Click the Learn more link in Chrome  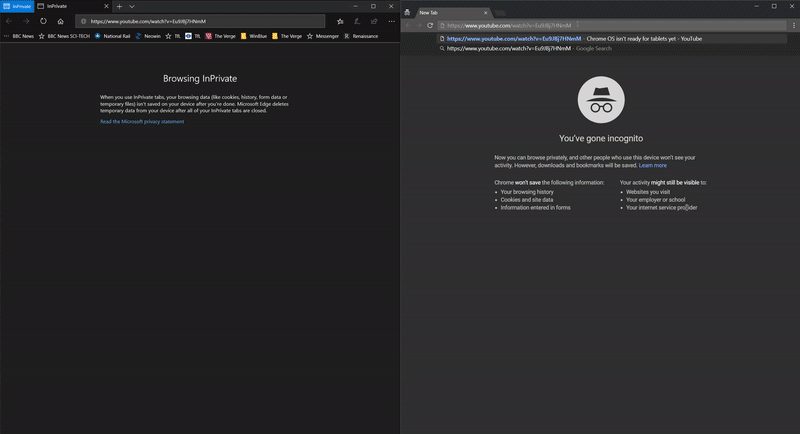pos(653,165)
